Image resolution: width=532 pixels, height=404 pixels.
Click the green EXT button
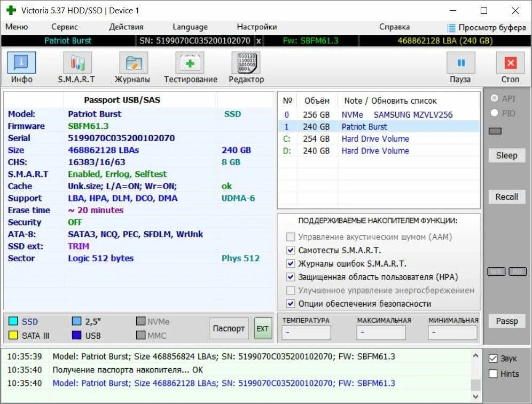(263, 328)
